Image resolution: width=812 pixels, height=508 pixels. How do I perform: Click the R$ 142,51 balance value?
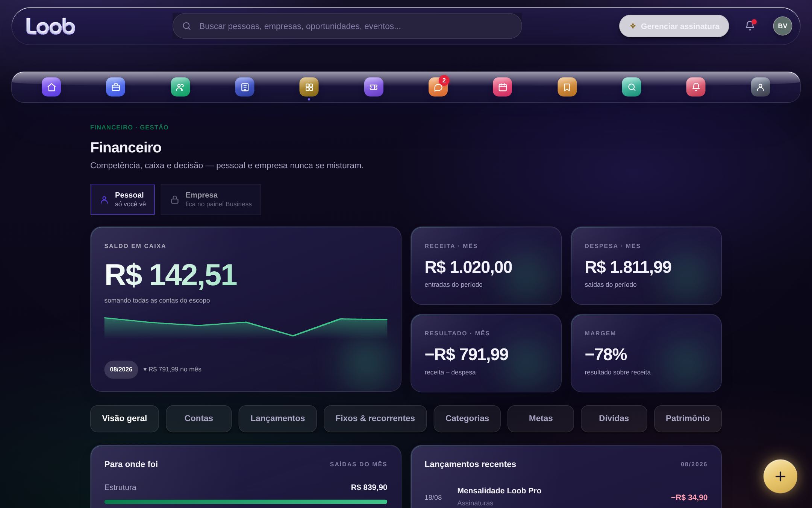pos(171,275)
